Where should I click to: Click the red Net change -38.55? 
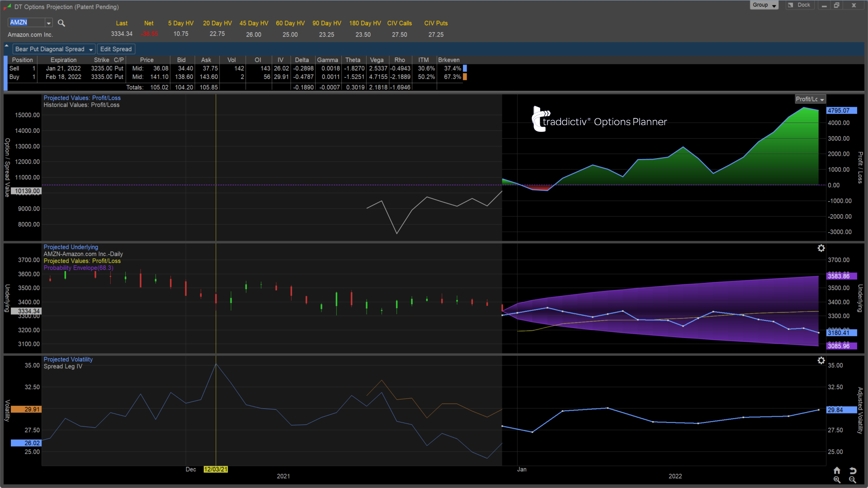click(149, 34)
